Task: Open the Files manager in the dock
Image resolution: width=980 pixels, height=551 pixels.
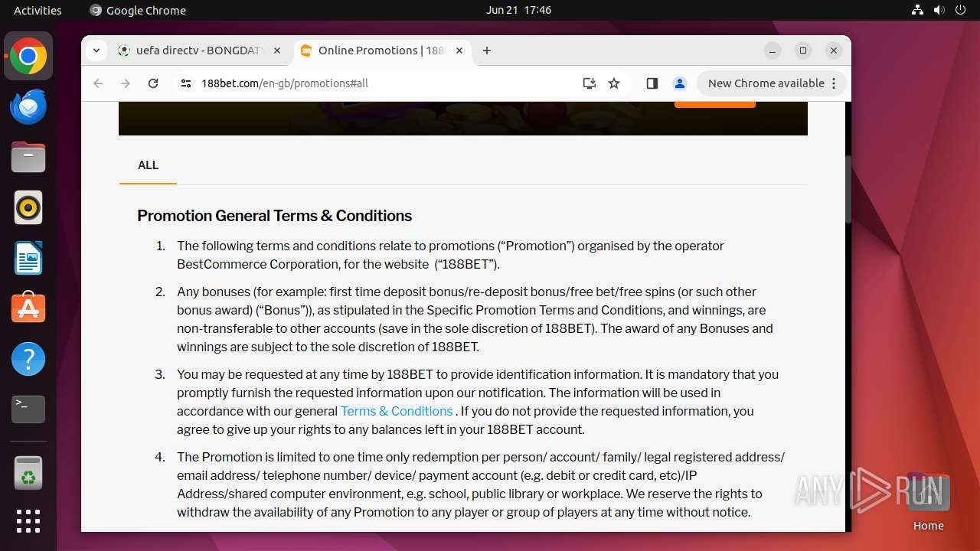Action: coord(28,158)
